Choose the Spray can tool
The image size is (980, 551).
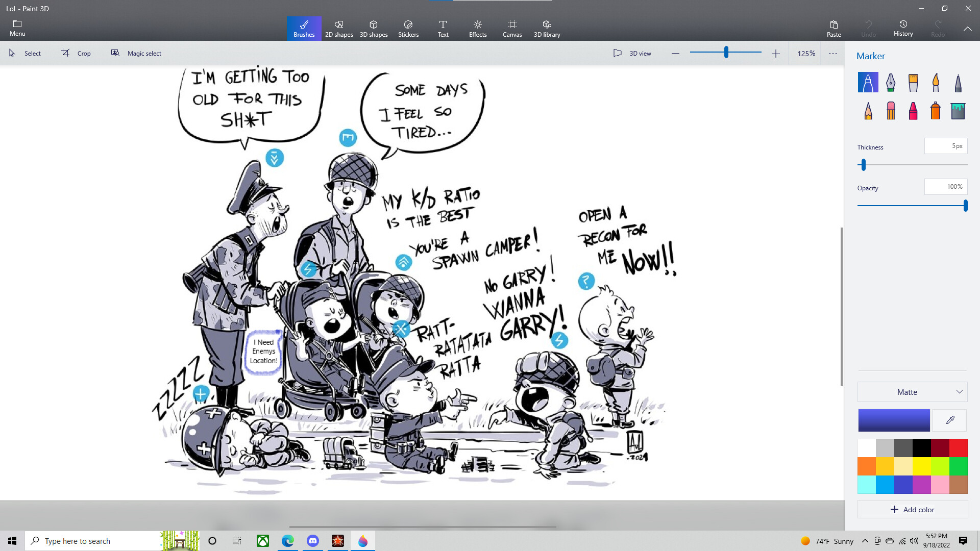(x=936, y=111)
